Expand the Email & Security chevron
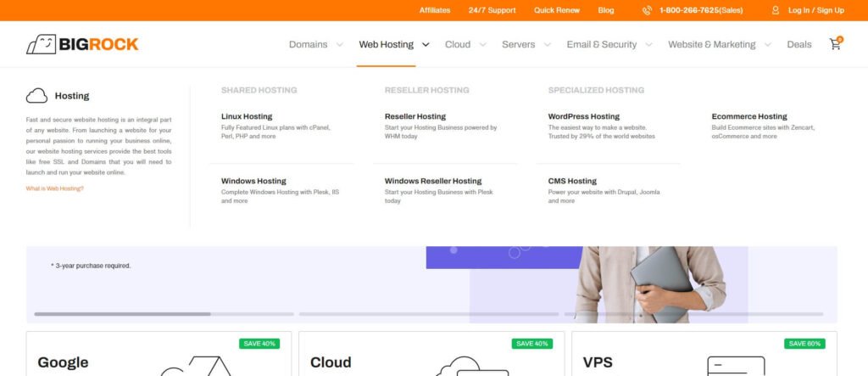The image size is (868, 376). point(648,44)
